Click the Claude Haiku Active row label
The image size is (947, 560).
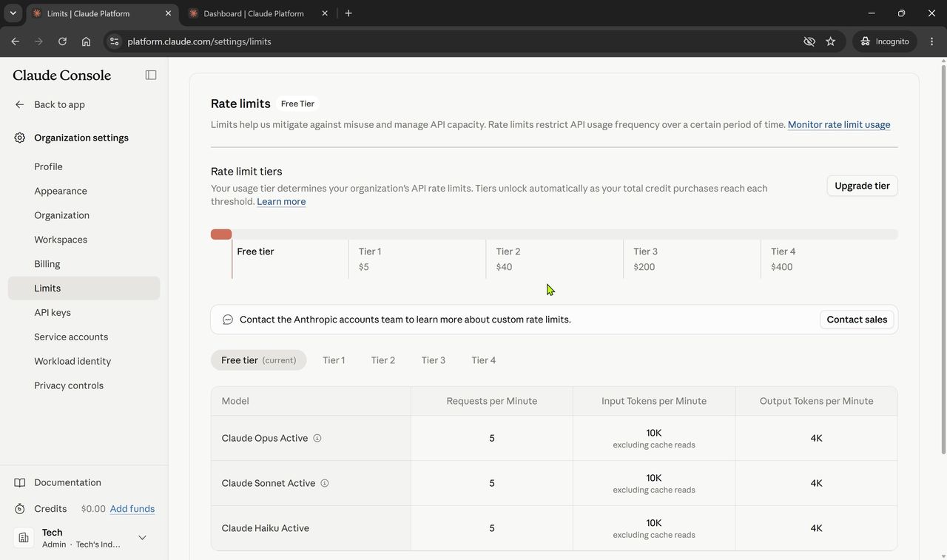pos(266,528)
